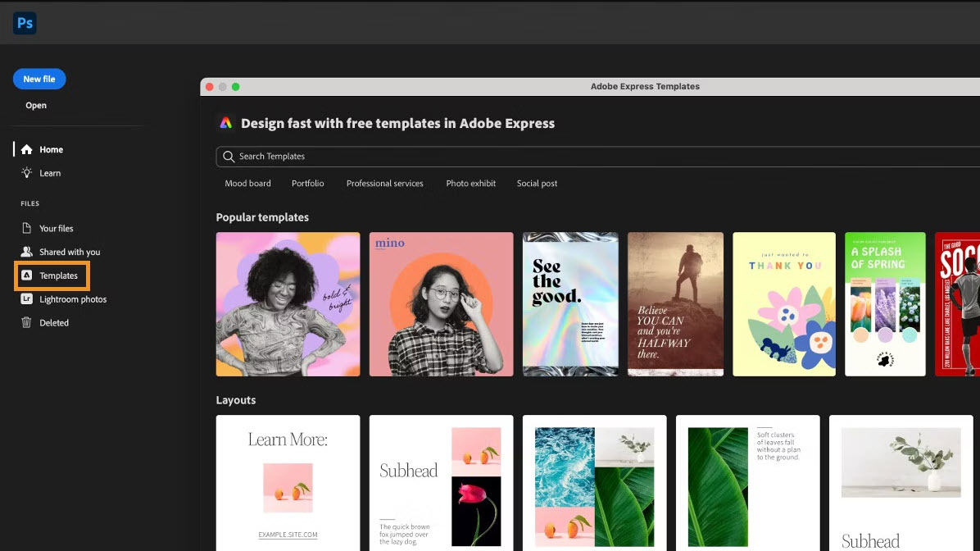Select the 'A Splash of Spring' template
980x551 pixels.
click(x=885, y=304)
